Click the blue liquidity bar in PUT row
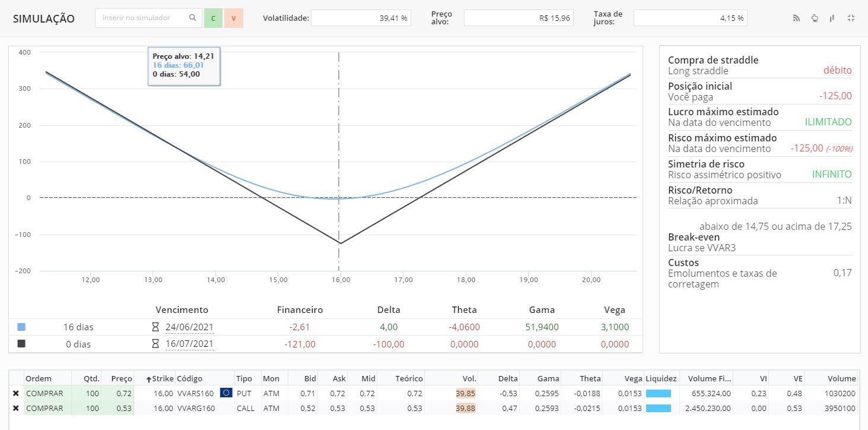868x430 pixels. pyautogui.click(x=659, y=393)
